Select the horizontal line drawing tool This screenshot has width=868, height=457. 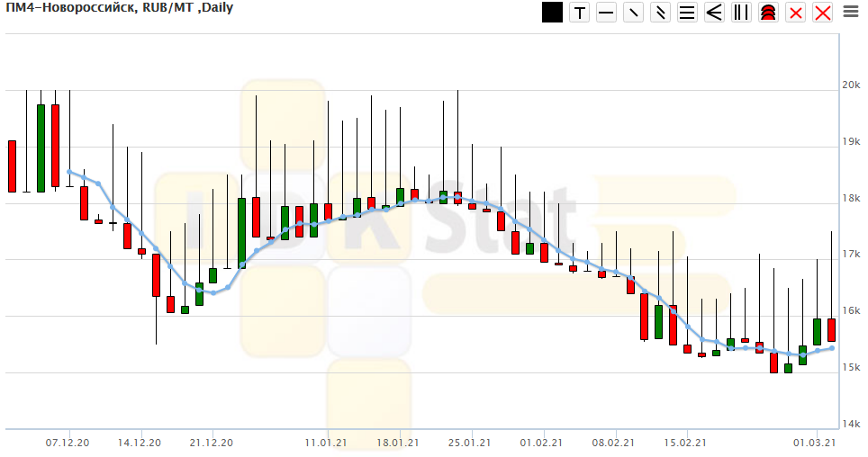point(607,13)
